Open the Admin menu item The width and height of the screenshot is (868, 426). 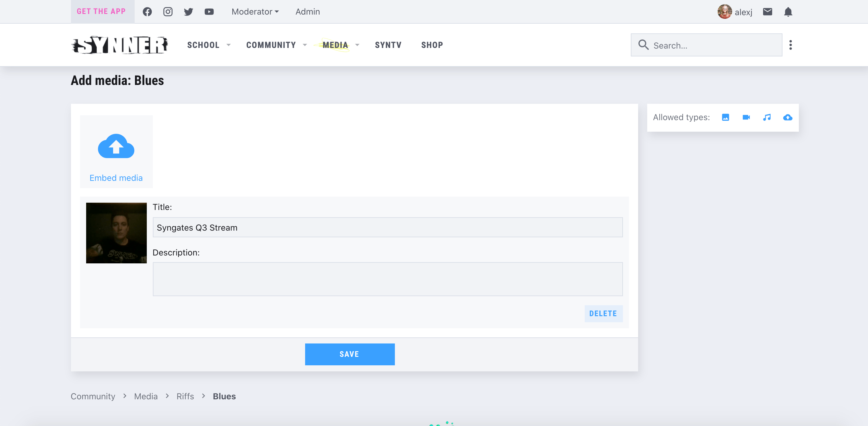pos(308,12)
